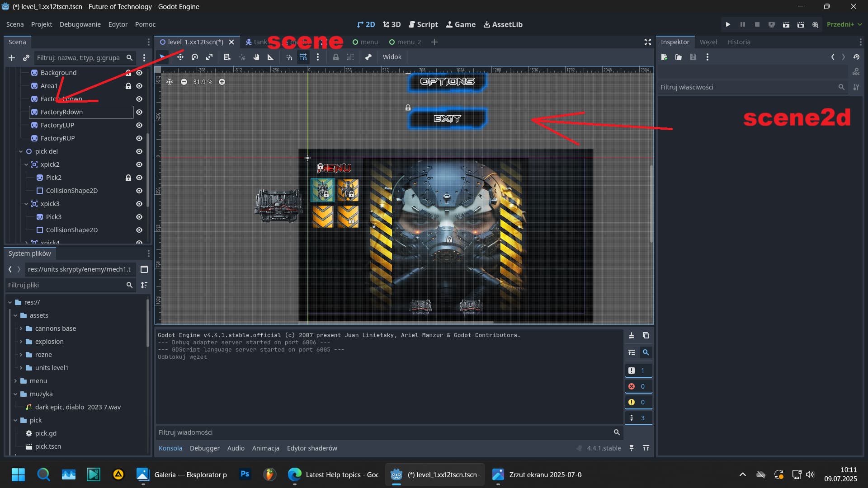The width and height of the screenshot is (868, 488).
Task: Expand the cannons base folder
Action: point(21,328)
